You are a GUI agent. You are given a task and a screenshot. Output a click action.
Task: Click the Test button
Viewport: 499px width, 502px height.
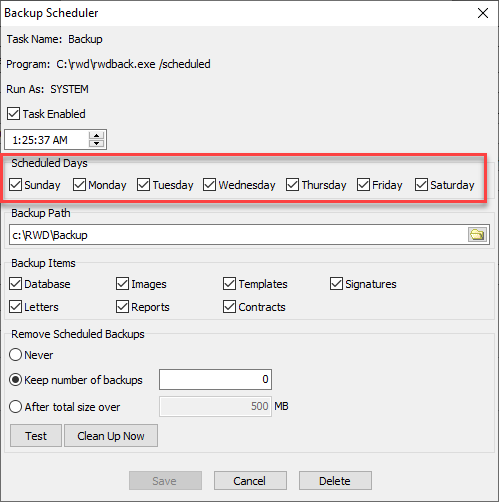[36, 436]
